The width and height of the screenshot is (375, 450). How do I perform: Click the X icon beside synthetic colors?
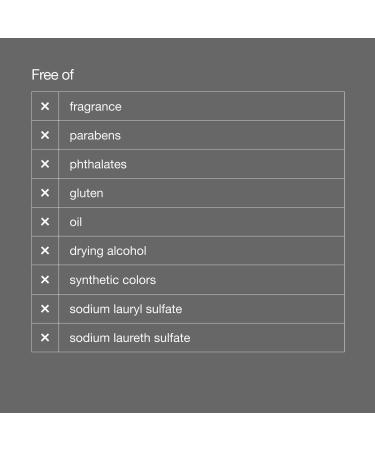(x=45, y=279)
